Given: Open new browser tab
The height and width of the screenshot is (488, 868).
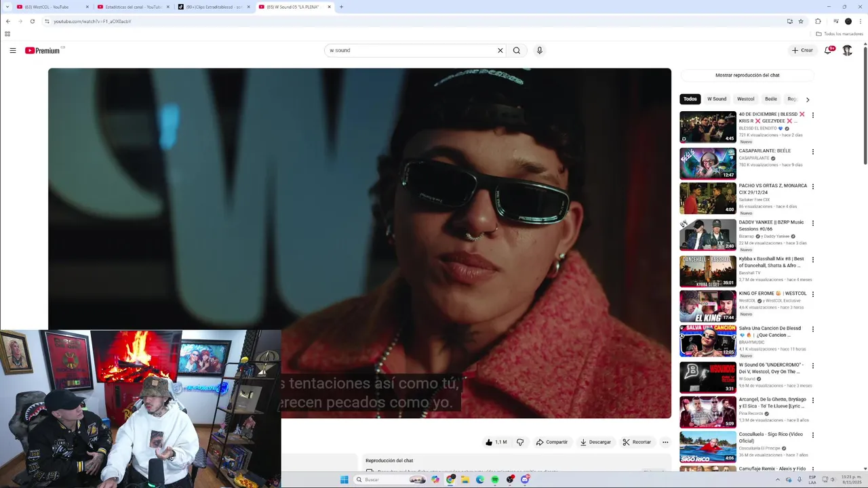Looking at the screenshot, I should 341,7.
